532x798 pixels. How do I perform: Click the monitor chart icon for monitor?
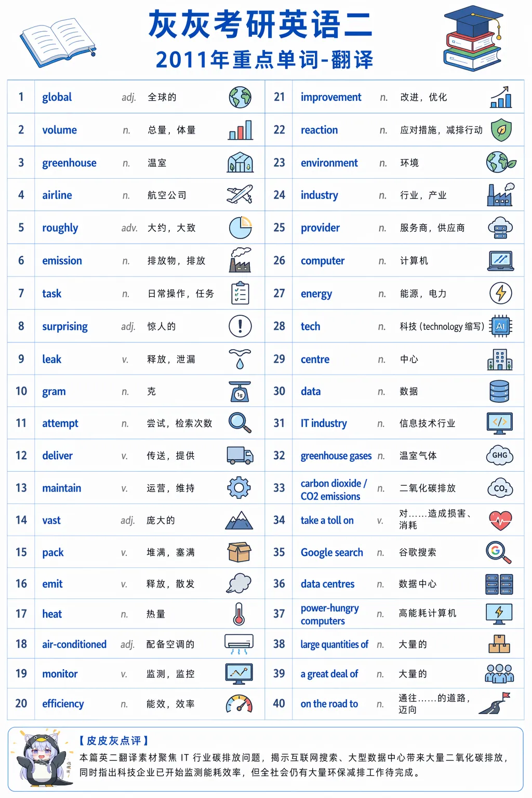pyautogui.click(x=239, y=674)
